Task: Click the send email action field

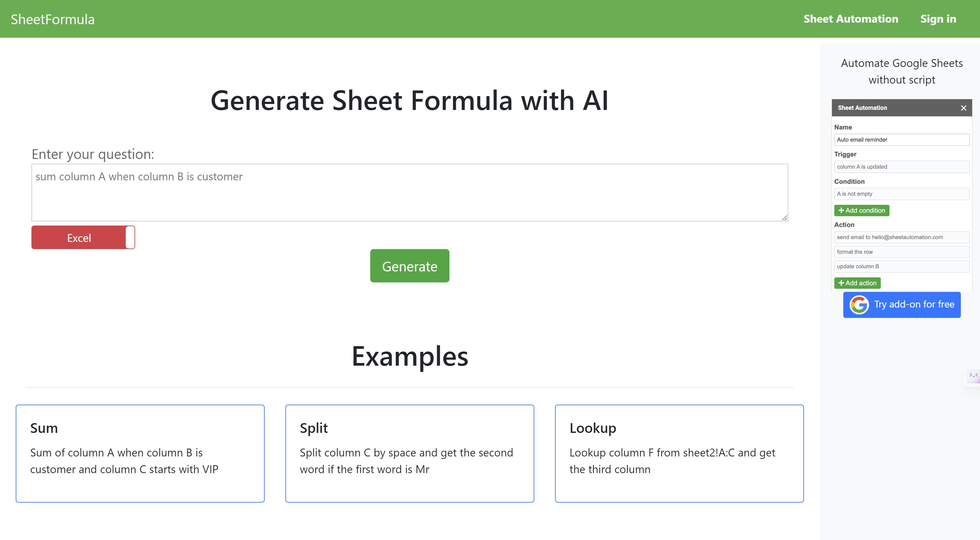Action: pos(902,237)
